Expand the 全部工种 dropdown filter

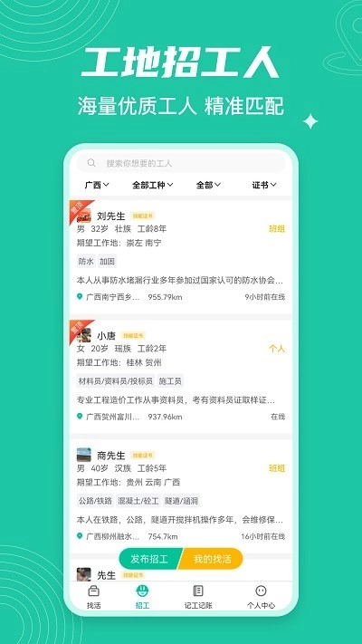[152, 186]
